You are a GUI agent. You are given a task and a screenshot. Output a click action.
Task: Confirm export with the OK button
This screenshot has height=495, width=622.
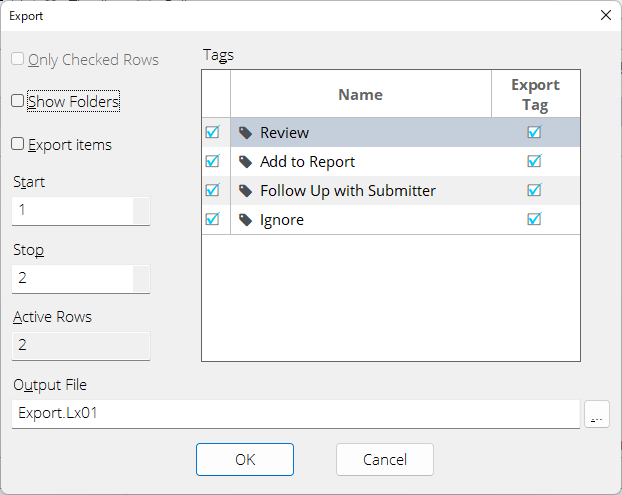[x=245, y=459]
